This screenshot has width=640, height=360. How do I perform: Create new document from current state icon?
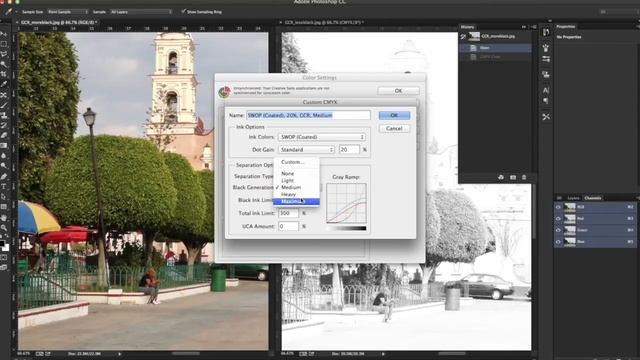[x=501, y=177]
